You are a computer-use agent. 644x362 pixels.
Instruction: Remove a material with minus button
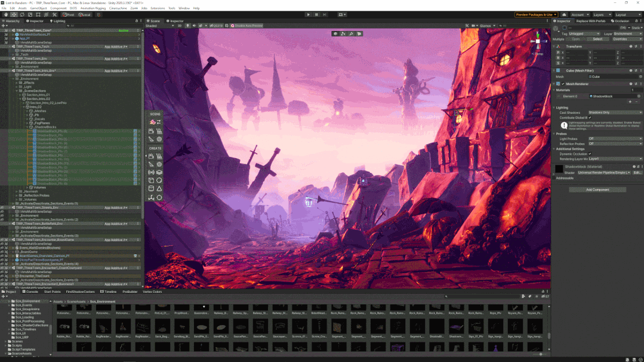click(637, 102)
